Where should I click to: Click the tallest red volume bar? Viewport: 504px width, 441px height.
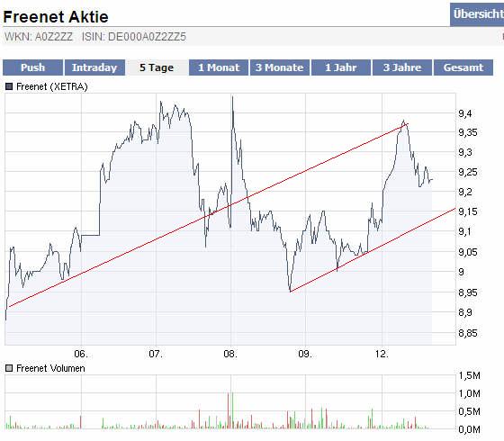[x=229, y=410]
